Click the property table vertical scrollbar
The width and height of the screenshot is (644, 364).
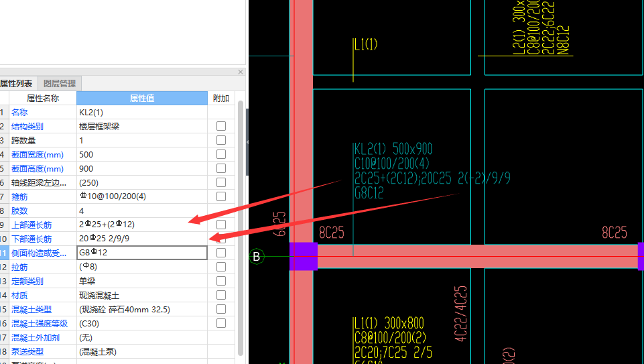coord(241,228)
